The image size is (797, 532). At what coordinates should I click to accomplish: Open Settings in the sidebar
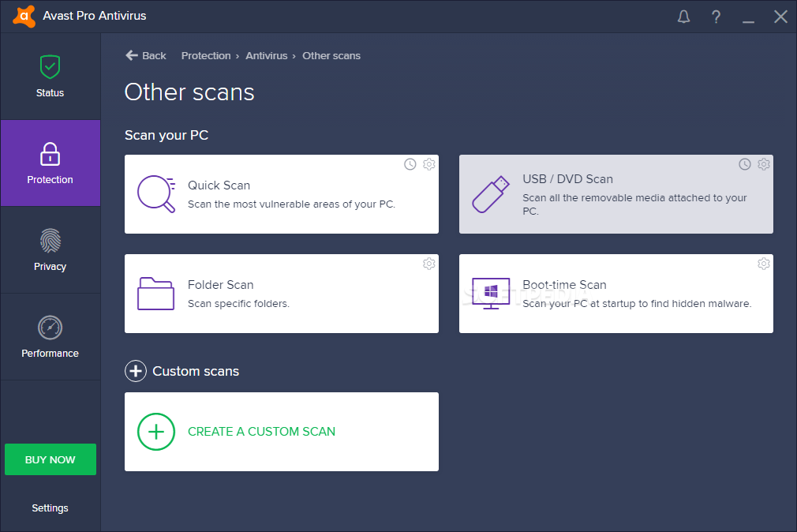(50, 508)
